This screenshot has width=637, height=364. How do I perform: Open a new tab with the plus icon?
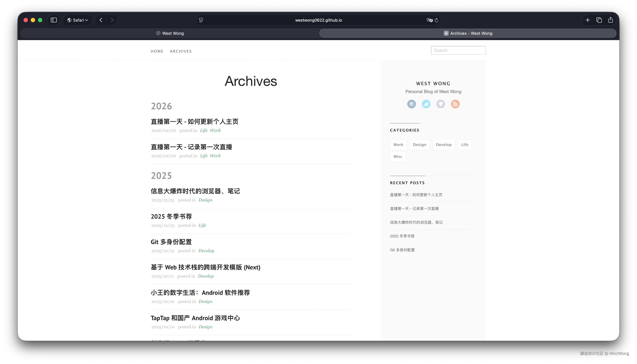(588, 20)
